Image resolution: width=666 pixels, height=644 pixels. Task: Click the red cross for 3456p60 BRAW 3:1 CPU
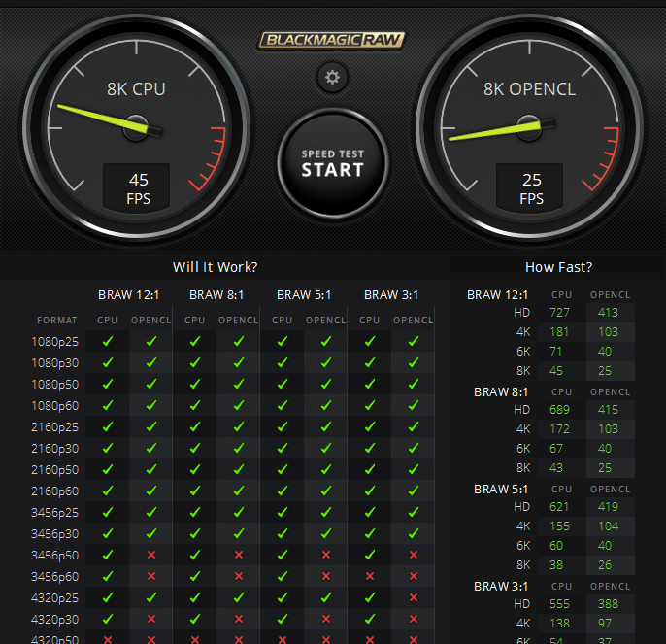[x=370, y=576]
